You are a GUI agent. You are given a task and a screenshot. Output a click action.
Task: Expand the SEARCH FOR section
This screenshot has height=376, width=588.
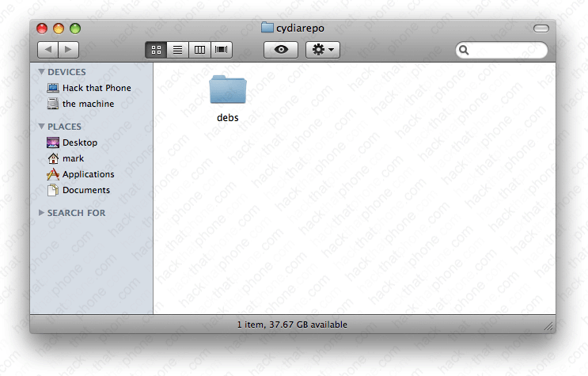click(x=42, y=213)
